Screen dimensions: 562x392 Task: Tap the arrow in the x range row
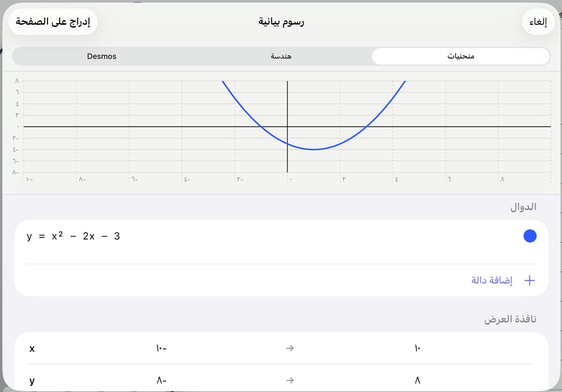click(x=289, y=348)
